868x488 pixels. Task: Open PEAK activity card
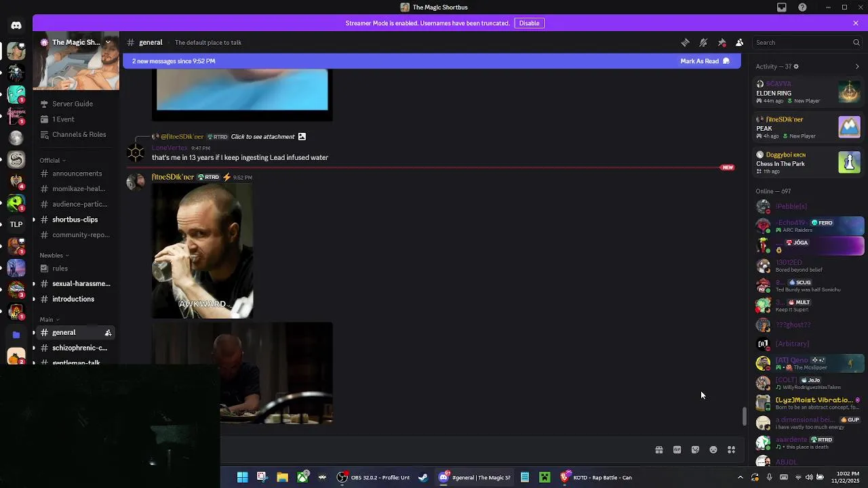[x=808, y=127]
